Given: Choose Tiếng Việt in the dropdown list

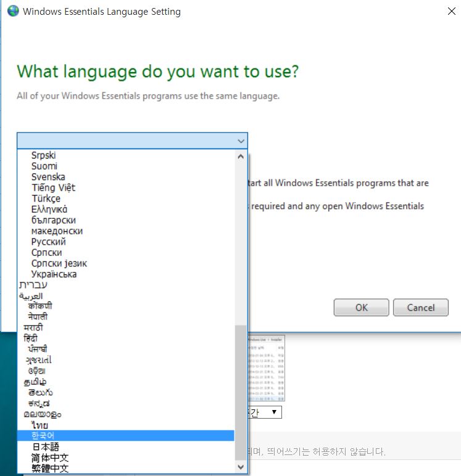Looking at the screenshot, I should click(x=126, y=187).
